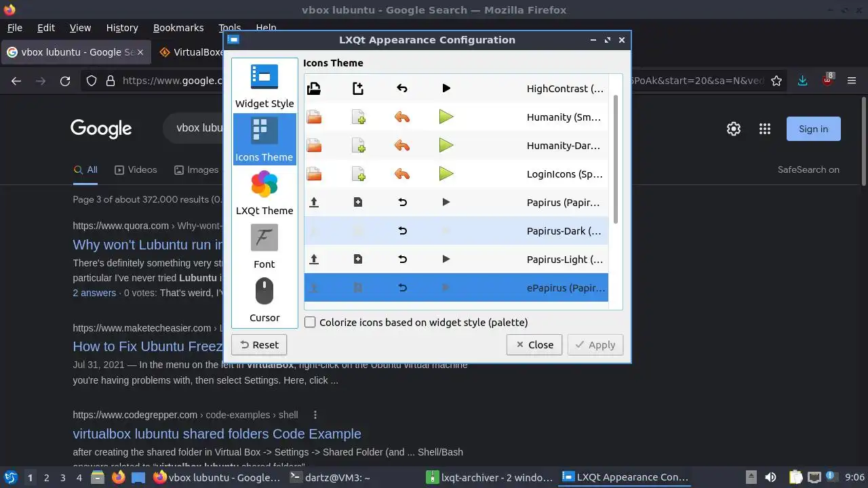Image resolution: width=868 pixels, height=488 pixels.
Task: Click the Close button in the dialog
Action: [x=534, y=345]
